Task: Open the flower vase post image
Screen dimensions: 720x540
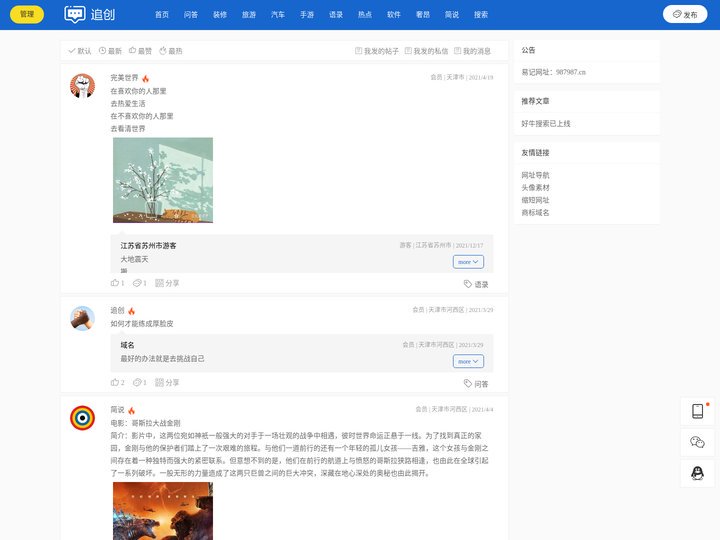Action: tap(163, 180)
